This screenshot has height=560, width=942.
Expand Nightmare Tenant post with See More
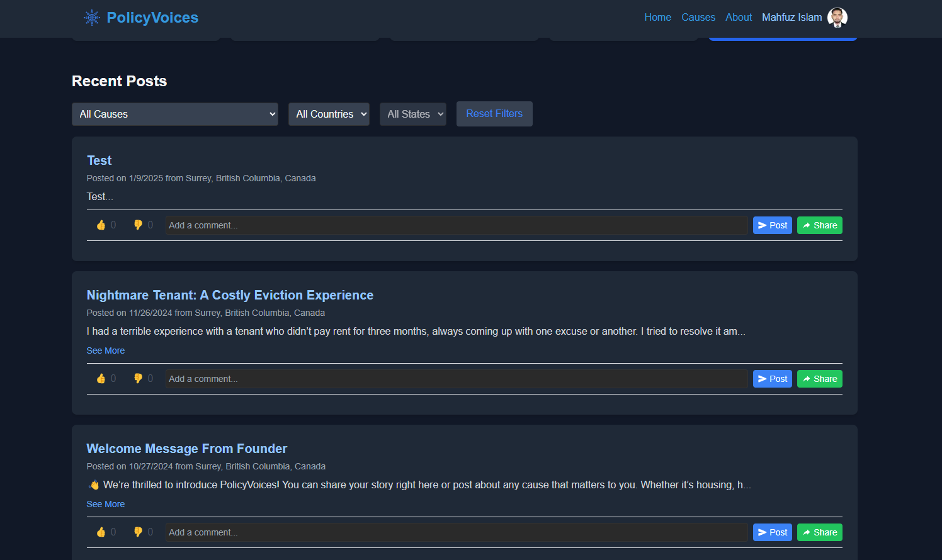tap(105, 350)
